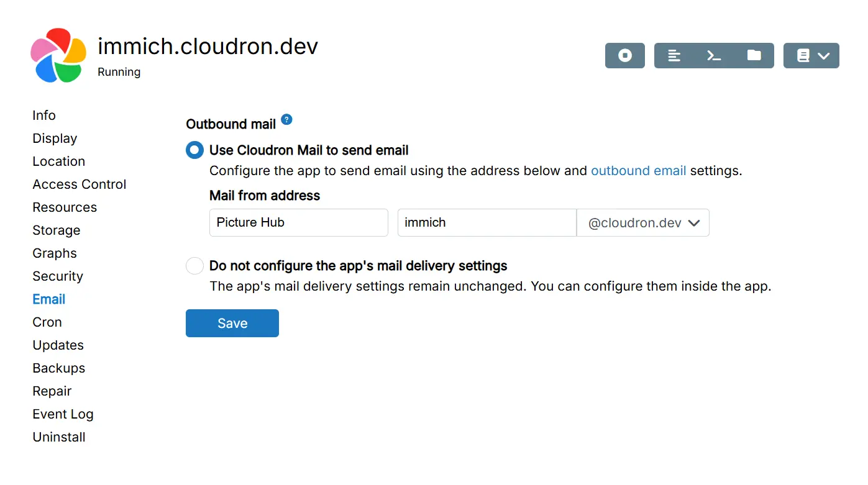Click the stop app icon button
The image size is (868, 485).
coord(624,56)
